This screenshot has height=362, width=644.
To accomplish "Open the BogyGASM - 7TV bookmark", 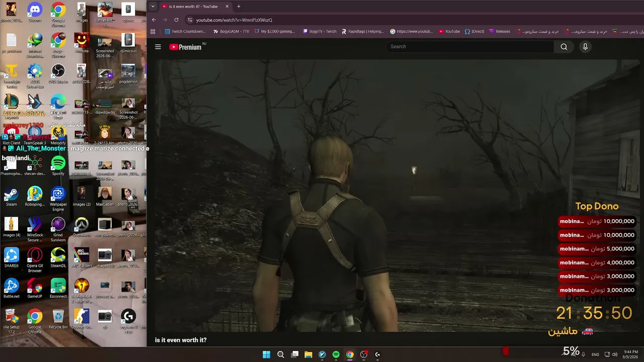I will pos(231,31).
